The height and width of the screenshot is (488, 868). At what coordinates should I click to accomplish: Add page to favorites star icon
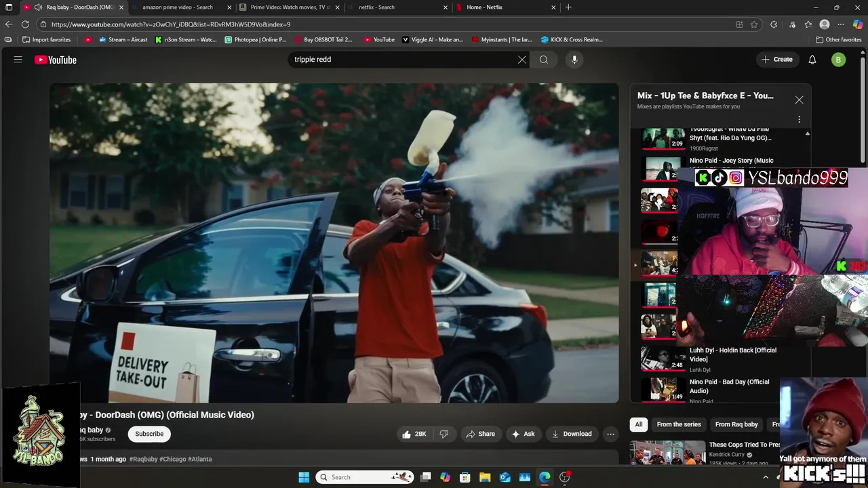(x=754, y=24)
